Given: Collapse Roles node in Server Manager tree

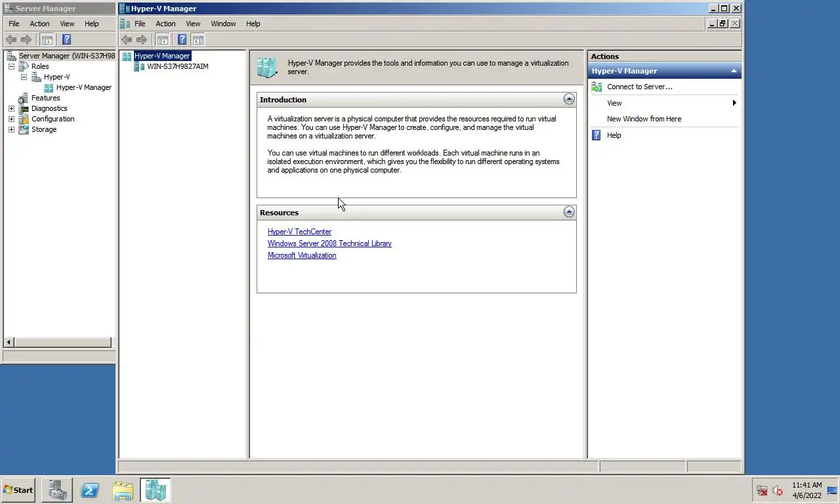Looking at the screenshot, I should tap(11, 66).
